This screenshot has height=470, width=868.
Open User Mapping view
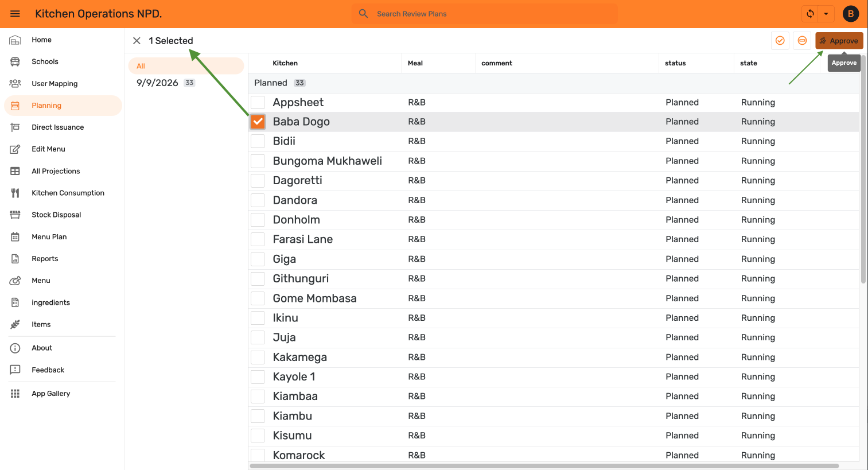tap(63, 83)
